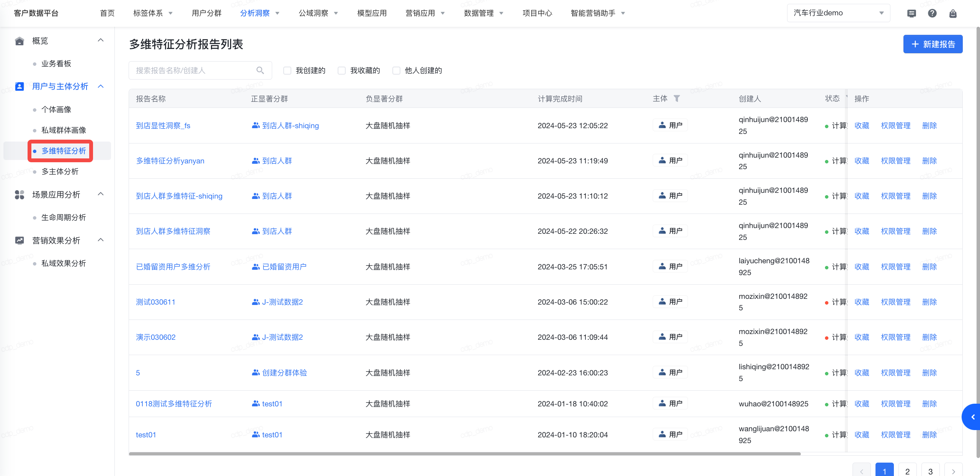The width and height of the screenshot is (980, 476).
Task: Open the help question mark icon
Action: tap(932, 13)
